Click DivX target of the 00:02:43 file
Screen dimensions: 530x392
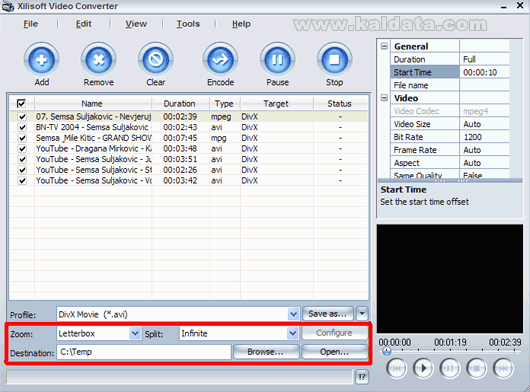click(249, 127)
